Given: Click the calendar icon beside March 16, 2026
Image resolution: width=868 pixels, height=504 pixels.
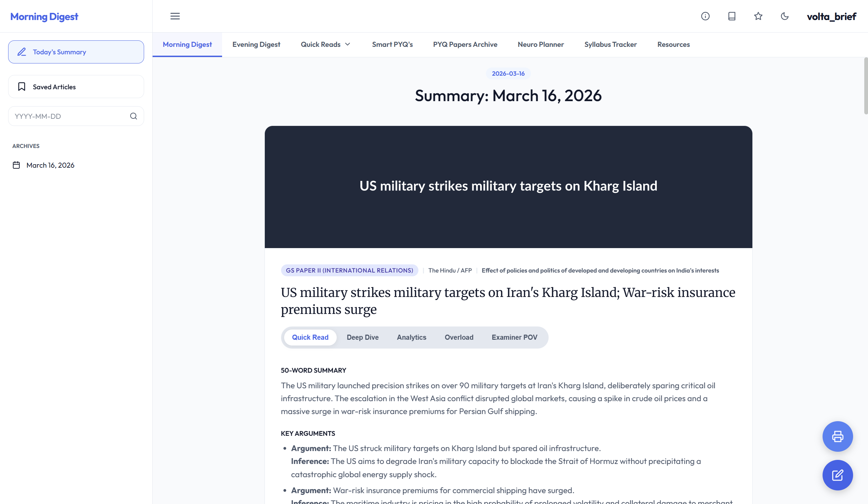Looking at the screenshot, I should (x=16, y=165).
